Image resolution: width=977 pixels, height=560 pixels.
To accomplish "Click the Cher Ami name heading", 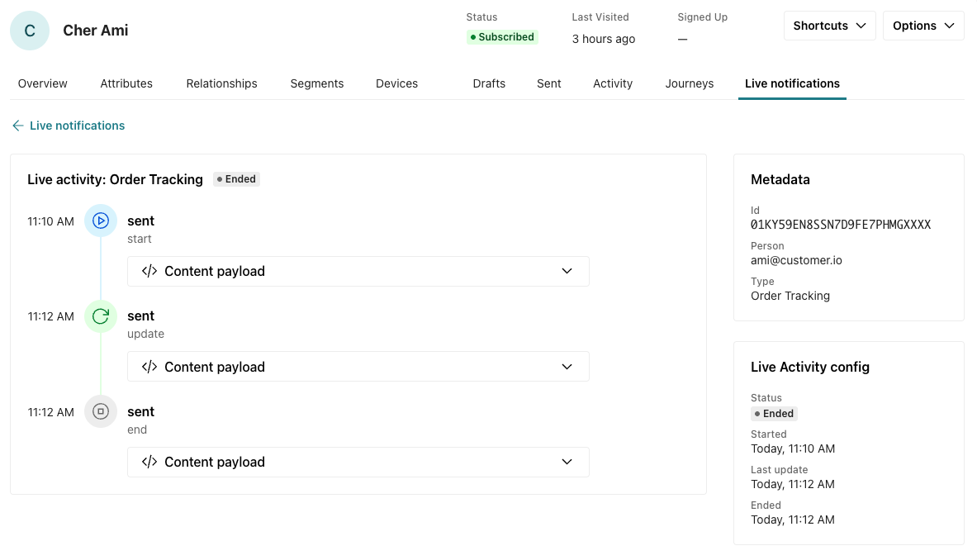I will tap(95, 31).
